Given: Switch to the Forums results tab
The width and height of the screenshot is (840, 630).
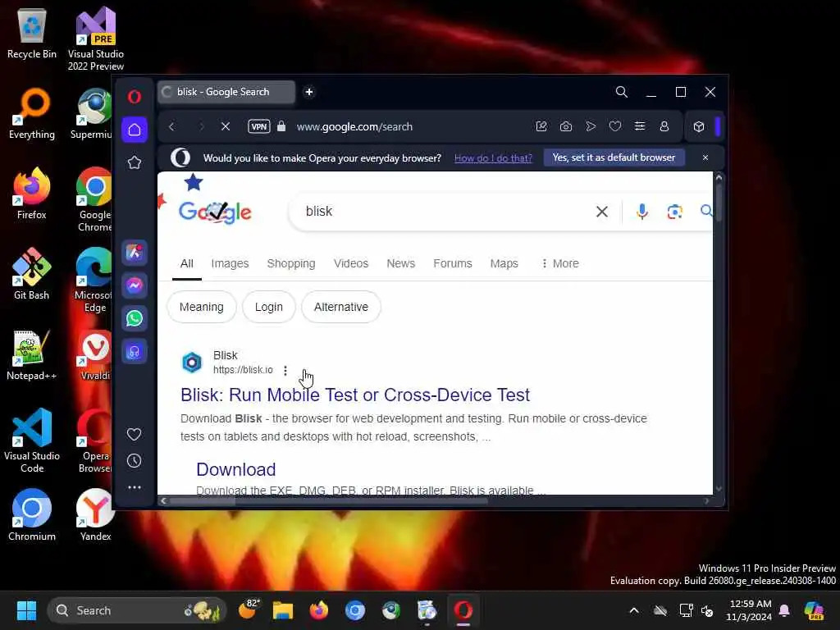Looking at the screenshot, I should [x=453, y=263].
